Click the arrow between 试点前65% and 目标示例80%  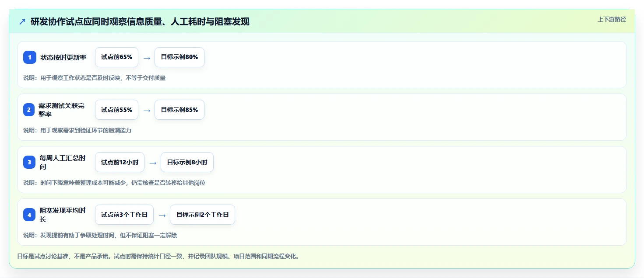pyautogui.click(x=147, y=58)
